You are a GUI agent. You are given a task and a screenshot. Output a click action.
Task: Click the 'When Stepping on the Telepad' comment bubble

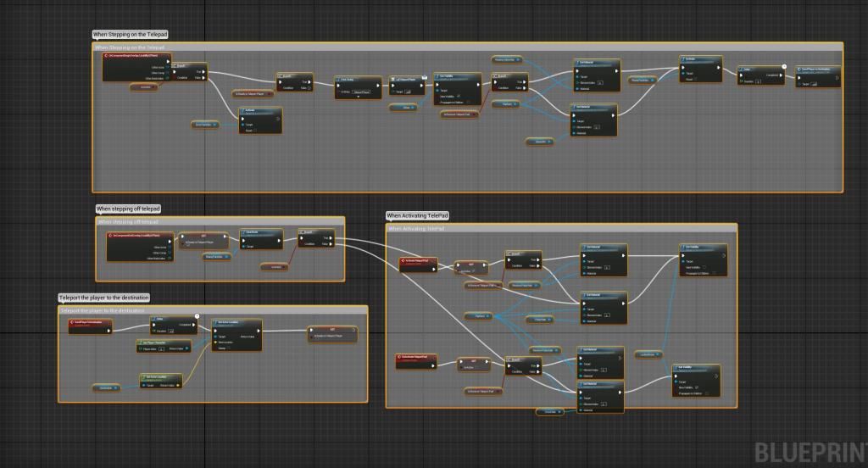coord(131,35)
